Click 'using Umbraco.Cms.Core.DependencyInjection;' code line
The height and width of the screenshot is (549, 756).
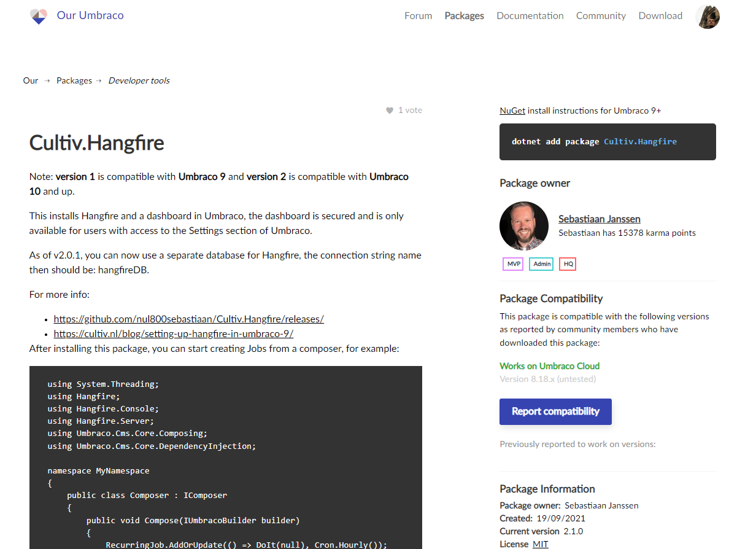coord(152,446)
